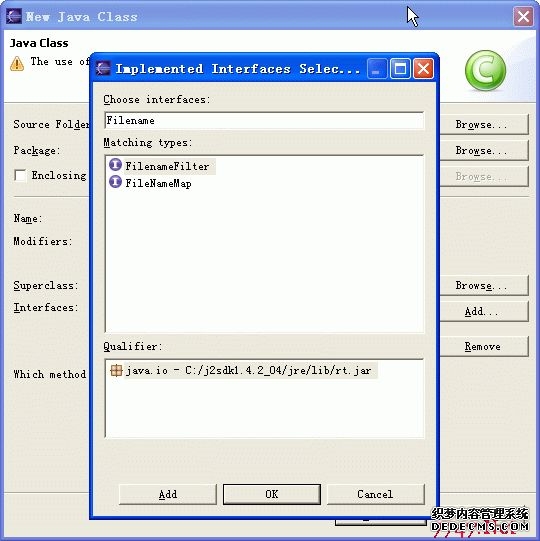Viewport: 540px width, 541px height.
Task: Confirm selection with the OK button
Action: pos(272,494)
